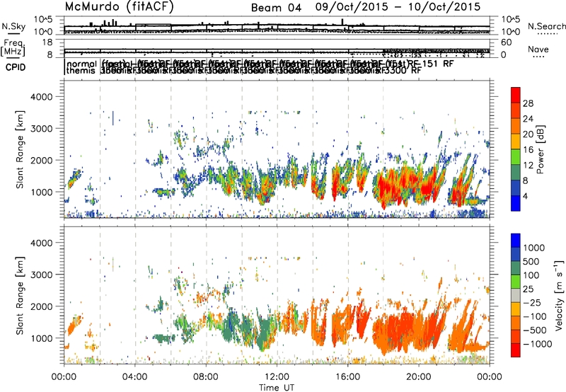Screen dimensions: 566x392
Task: Click the "500" tick on Velocity colorbar
Action: click(531, 262)
